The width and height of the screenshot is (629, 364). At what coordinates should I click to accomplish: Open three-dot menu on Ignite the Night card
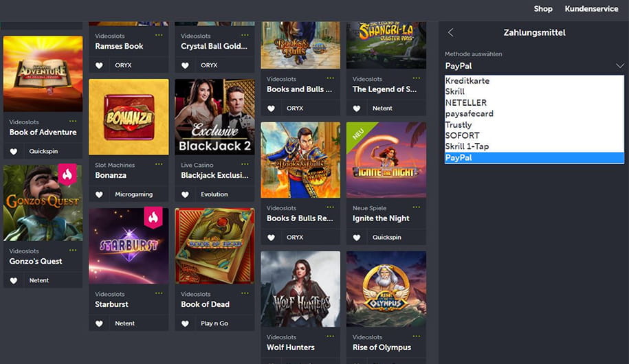[x=417, y=207]
